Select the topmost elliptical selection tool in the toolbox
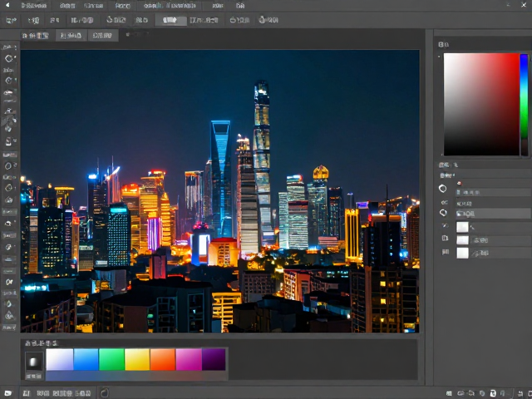The height and width of the screenshot is (399, 532). (x=9, y=58)
